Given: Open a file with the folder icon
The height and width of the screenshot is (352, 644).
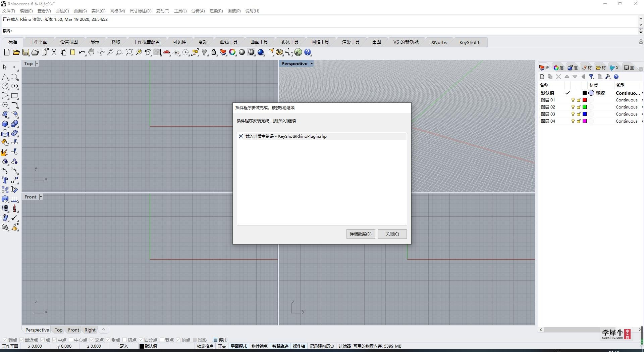Looking at the screenshot, I should (x=16, y=52).
